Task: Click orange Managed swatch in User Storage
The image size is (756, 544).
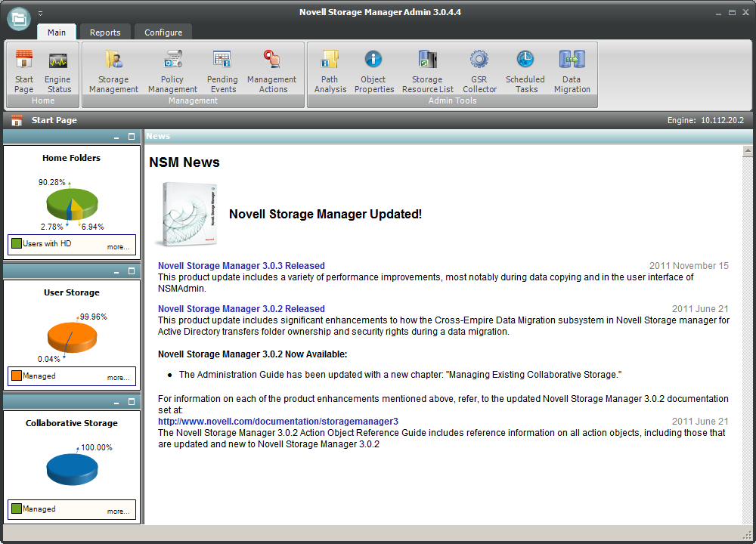Action: (x=17, y=376)
